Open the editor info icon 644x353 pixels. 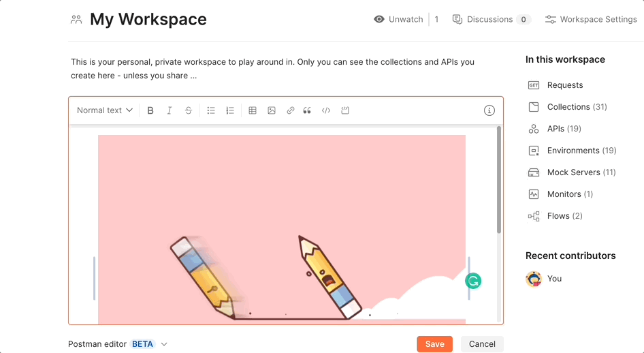[489, 110]
